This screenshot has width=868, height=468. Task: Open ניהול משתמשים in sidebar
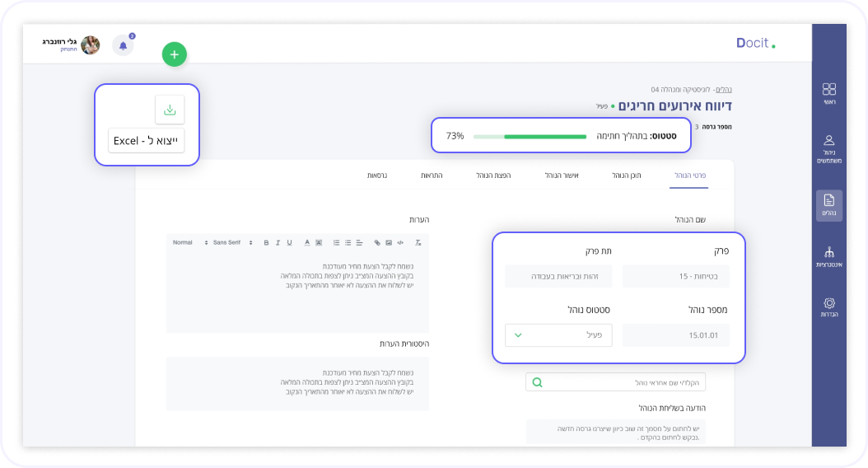pos(828,148)
